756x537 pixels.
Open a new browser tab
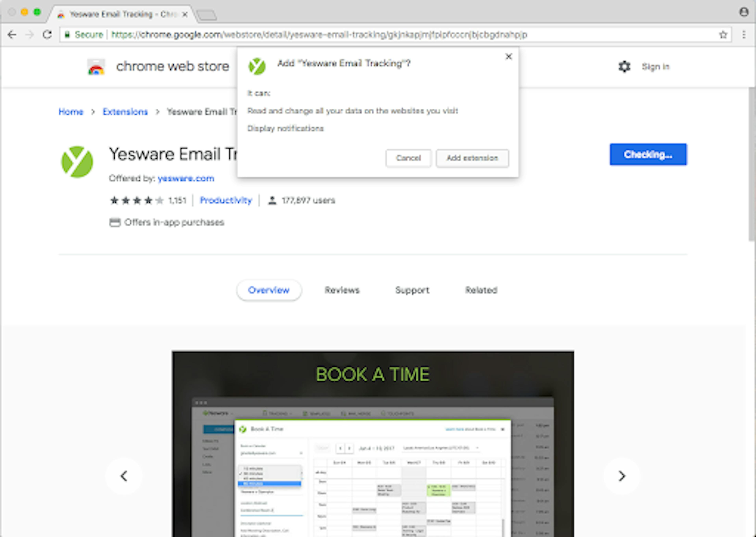click(207, 15)
